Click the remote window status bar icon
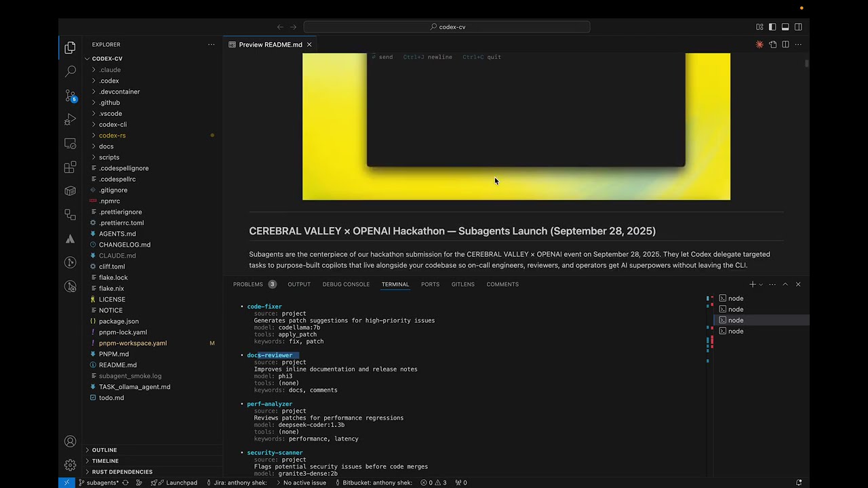This screenshot has width=868, height=488. [66, 483]
